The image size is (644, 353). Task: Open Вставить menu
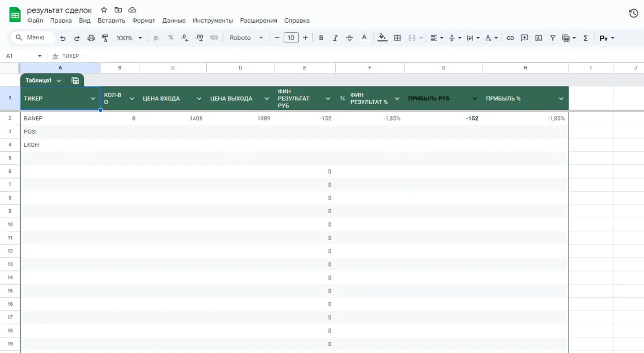point(111,21)
